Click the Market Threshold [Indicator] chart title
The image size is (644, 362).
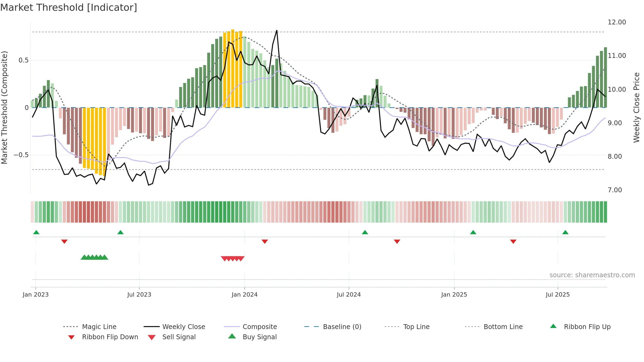(x=69, y=8)
